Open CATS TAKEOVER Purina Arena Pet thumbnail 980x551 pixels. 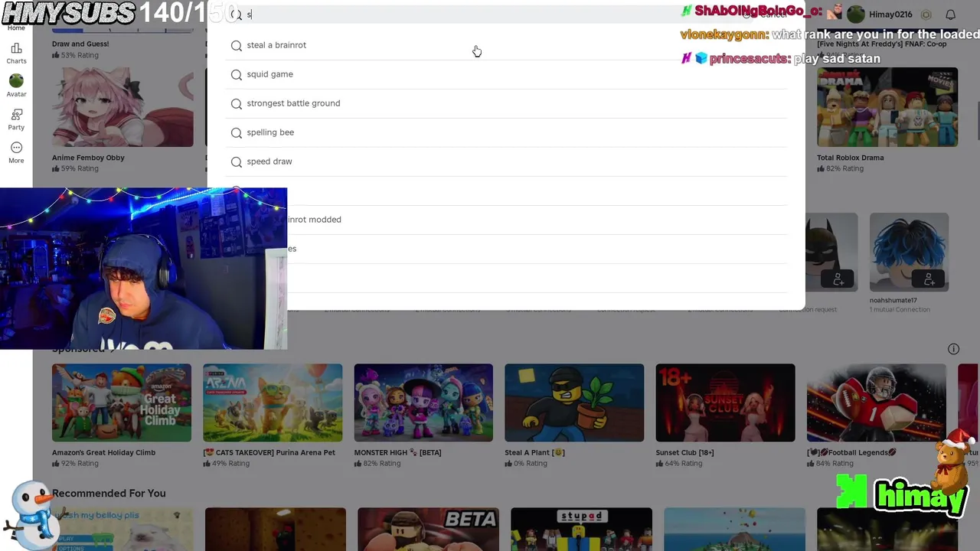(x=273, y=403)
